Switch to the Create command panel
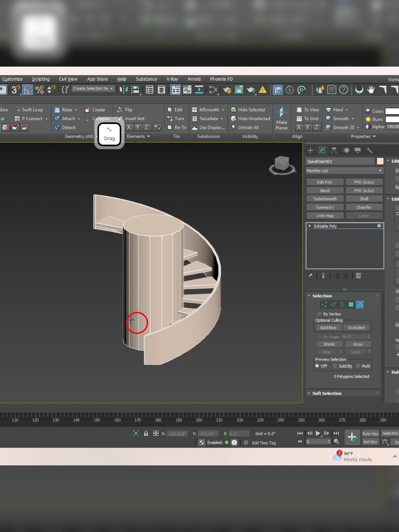 (x=311, y=150)
